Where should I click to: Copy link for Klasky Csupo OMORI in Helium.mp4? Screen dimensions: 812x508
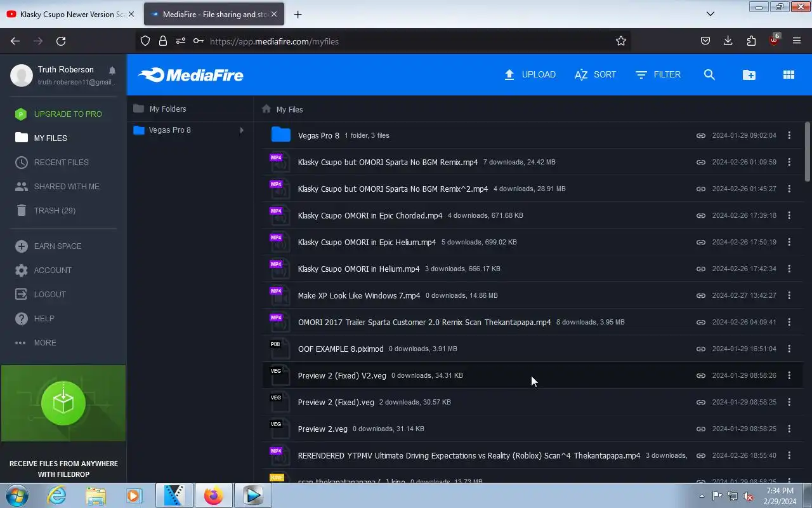pyautogui.click(x=700, y=269)
